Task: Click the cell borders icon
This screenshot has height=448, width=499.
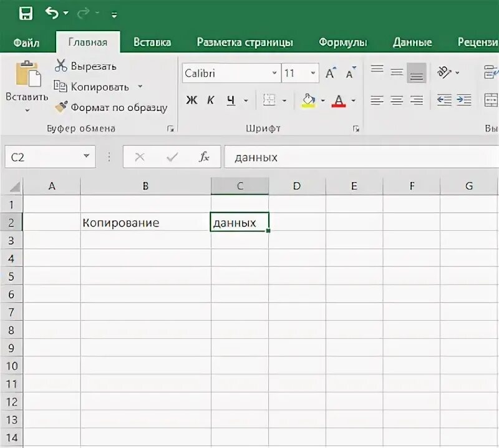Action: click(269, 100)
